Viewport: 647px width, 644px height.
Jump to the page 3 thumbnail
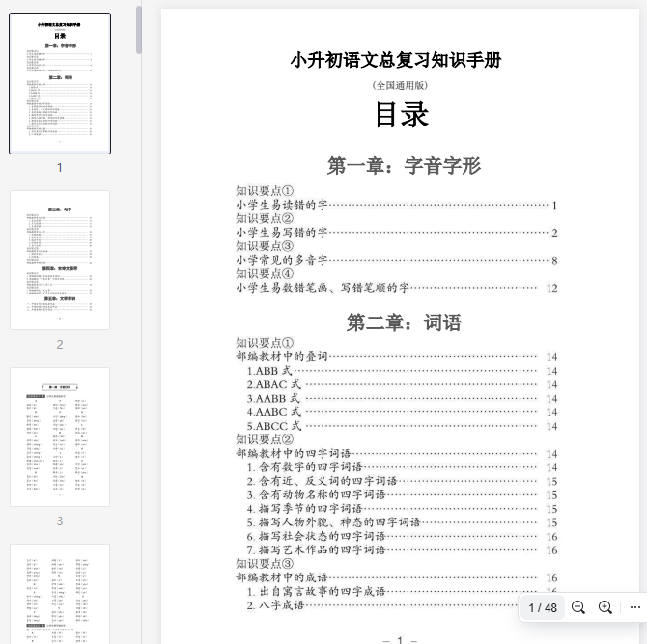pyautogui.click(x=60, y=436)
